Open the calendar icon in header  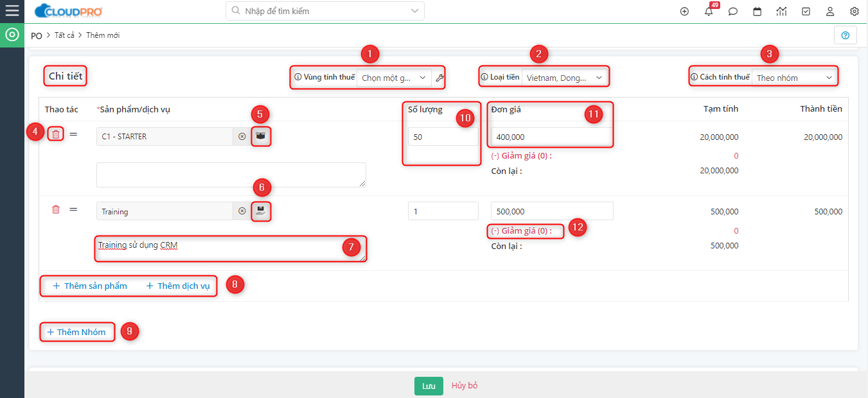click(x=757, y=12)
